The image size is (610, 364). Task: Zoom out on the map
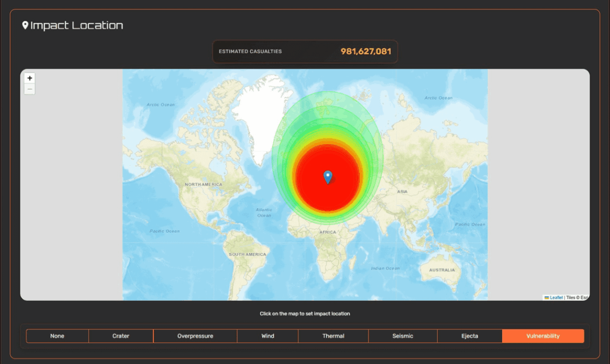pos(30,89)
